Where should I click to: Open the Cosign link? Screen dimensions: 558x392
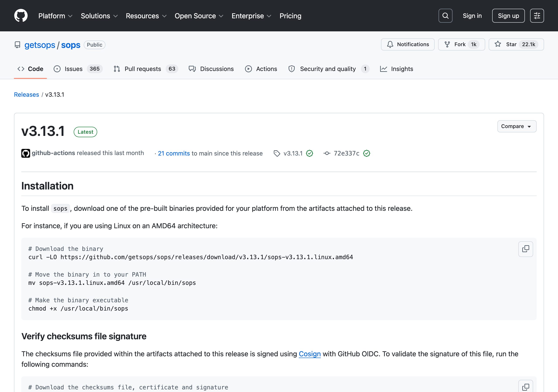click(x=310, y=354)
